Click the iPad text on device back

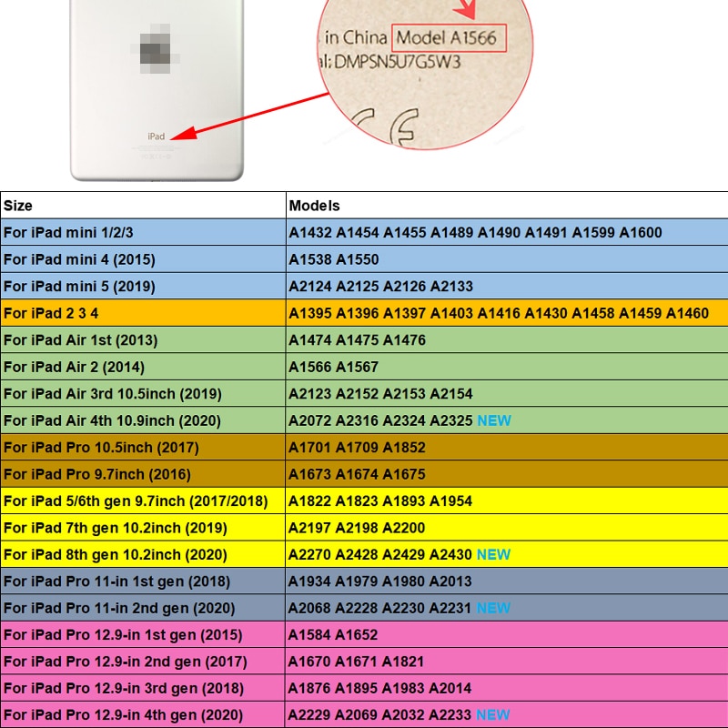tap(156, 136)
